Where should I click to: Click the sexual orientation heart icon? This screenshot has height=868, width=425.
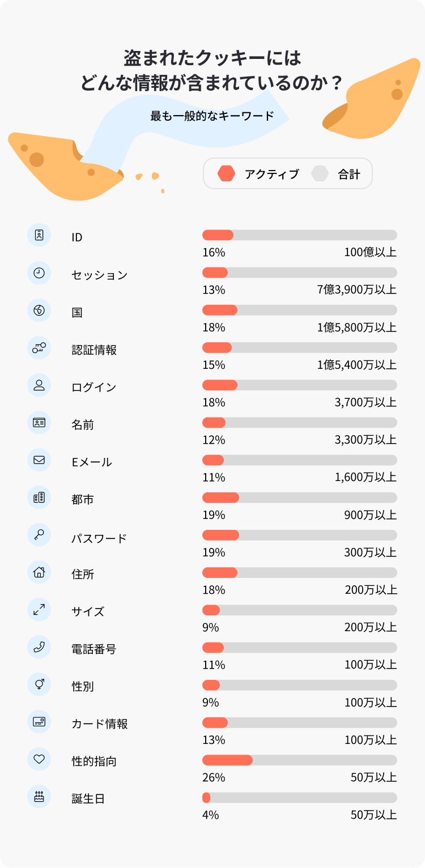tap(39, 760)
